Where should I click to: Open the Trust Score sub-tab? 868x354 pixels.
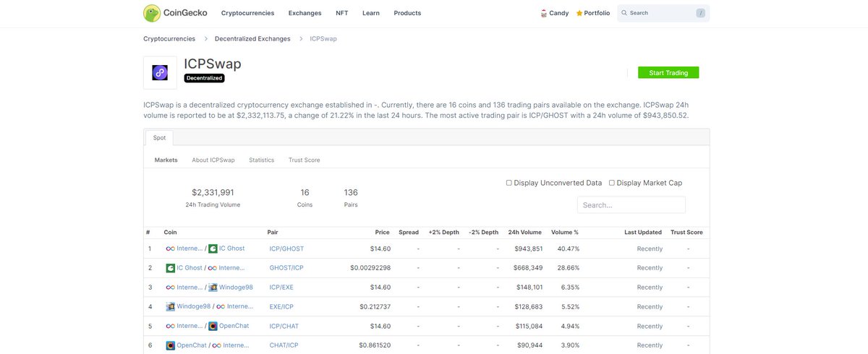click(305, 160)
